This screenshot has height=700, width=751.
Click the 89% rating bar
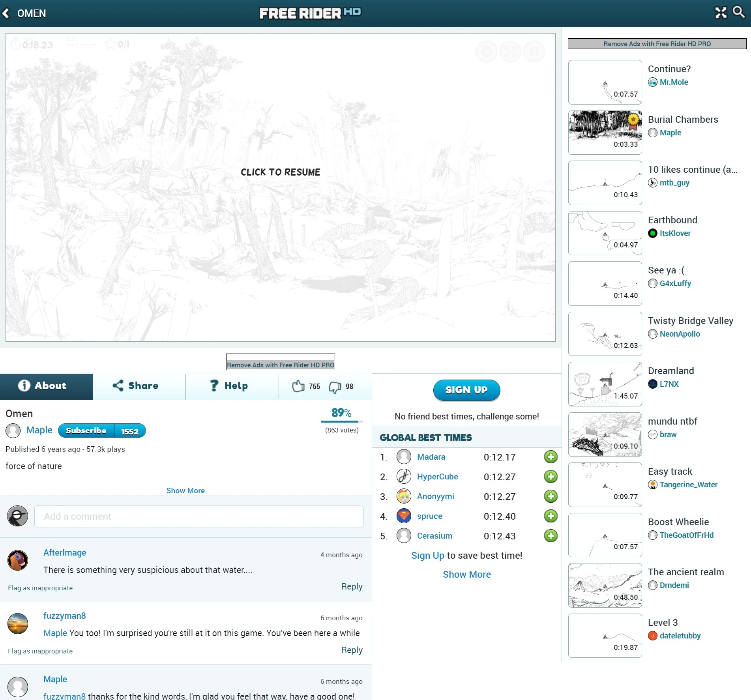click(342, 421)
